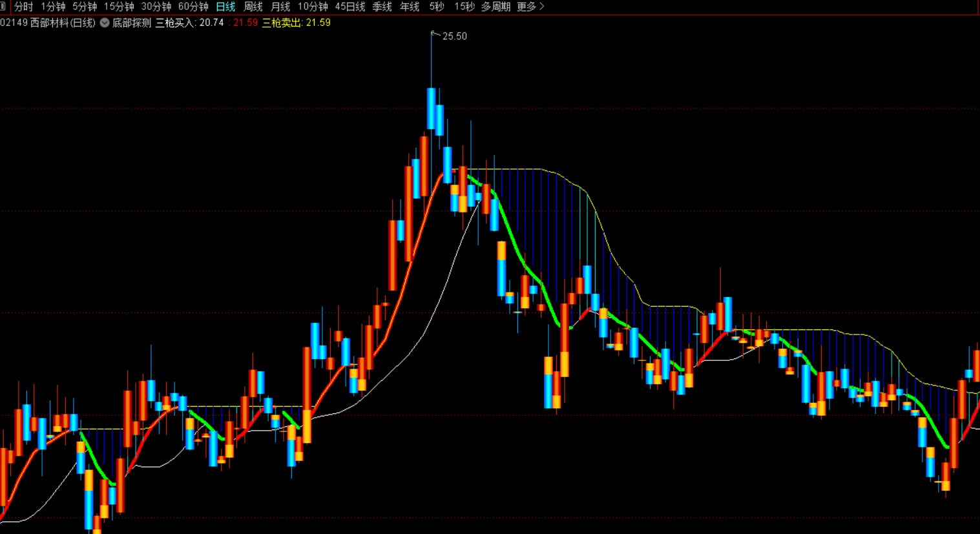Viewport: 980px width, 534px height.
Task: Expand the 更多 timeframe menu
Action: (x=530, y=6)
